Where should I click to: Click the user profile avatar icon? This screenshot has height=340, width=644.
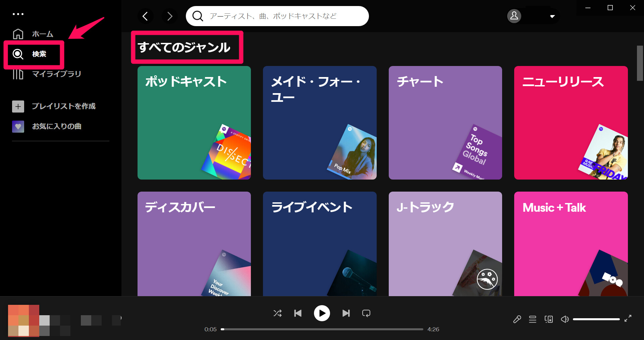coord(514,16)
